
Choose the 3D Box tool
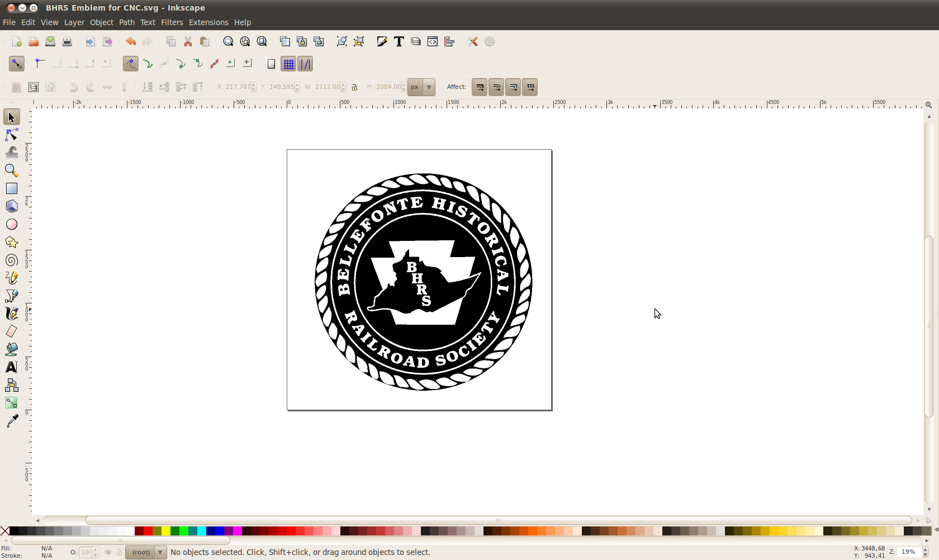tap(12, 206)
